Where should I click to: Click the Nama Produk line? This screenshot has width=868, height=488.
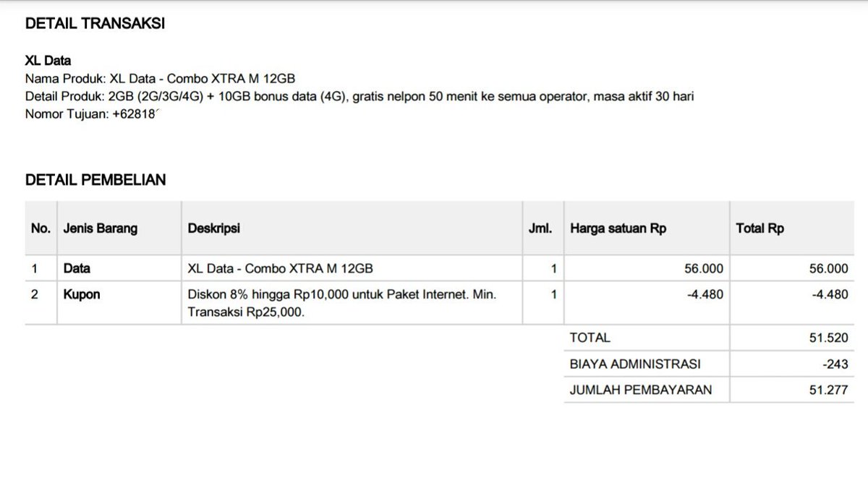(160, 79)
